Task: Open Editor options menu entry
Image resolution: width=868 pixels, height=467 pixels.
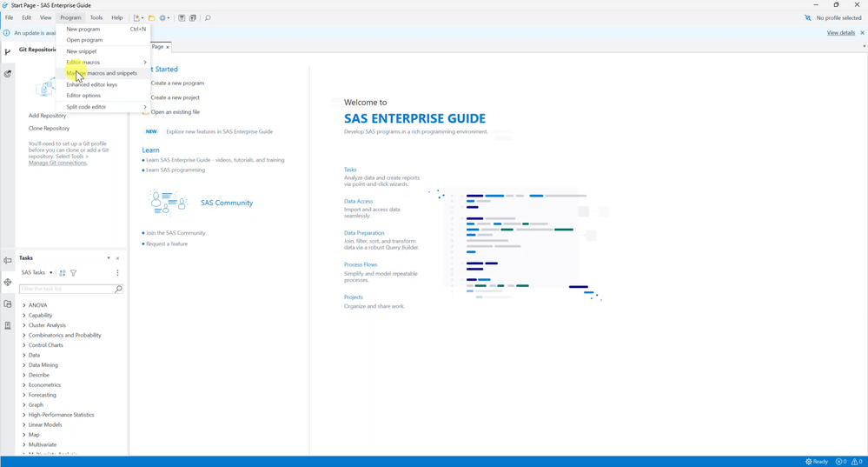Action: pos(103,96)
